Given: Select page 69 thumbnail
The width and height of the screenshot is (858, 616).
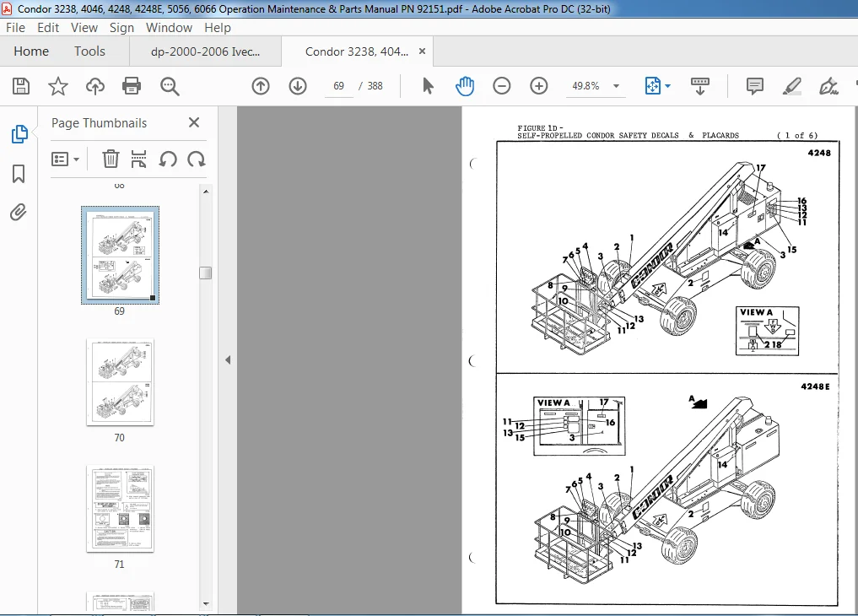Looking at the screenshot, I should tap(120, 255).
